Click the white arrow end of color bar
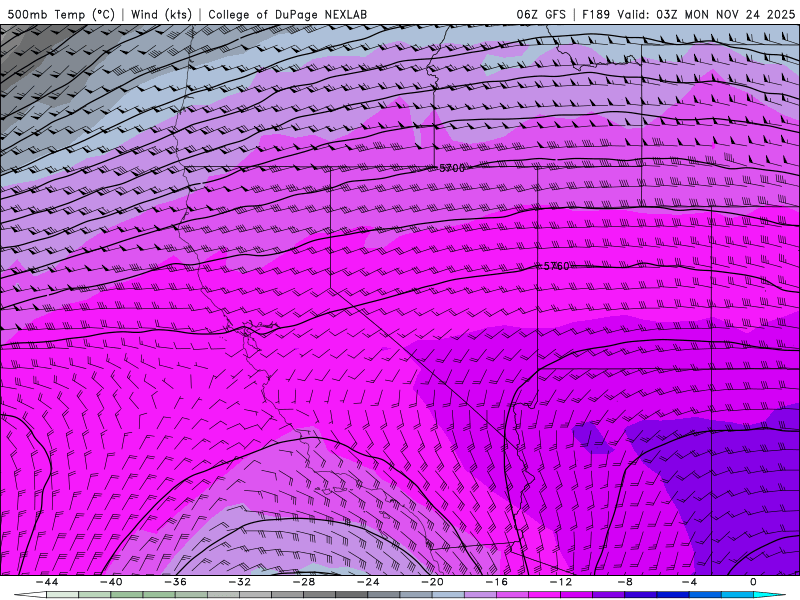800x600 pixels. 30,595
